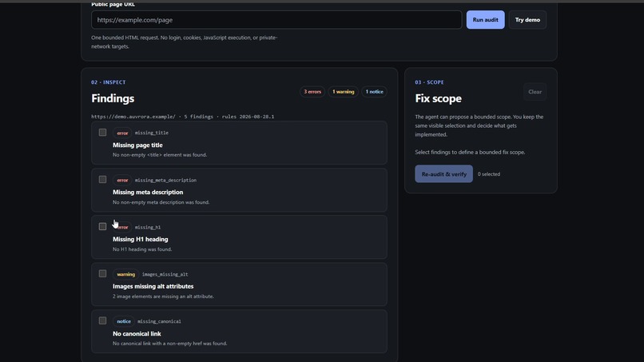
Task: Click the Run audit button
Action: click(485, 20)
